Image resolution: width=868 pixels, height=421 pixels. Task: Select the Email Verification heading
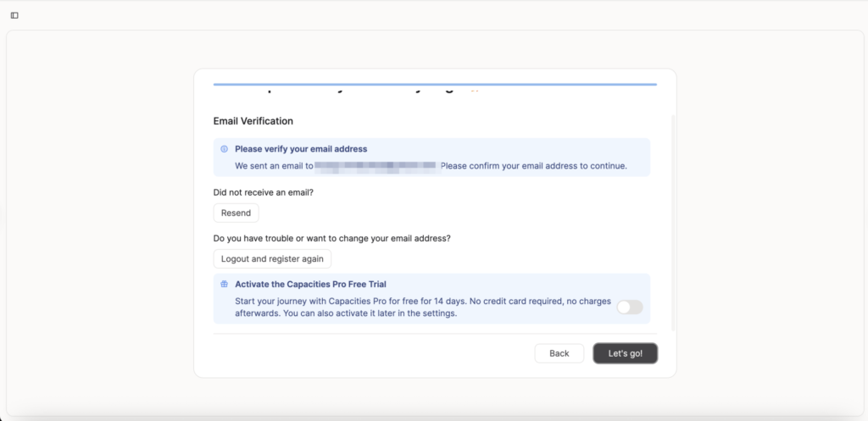pyautogui.click(x=253, y=121)
